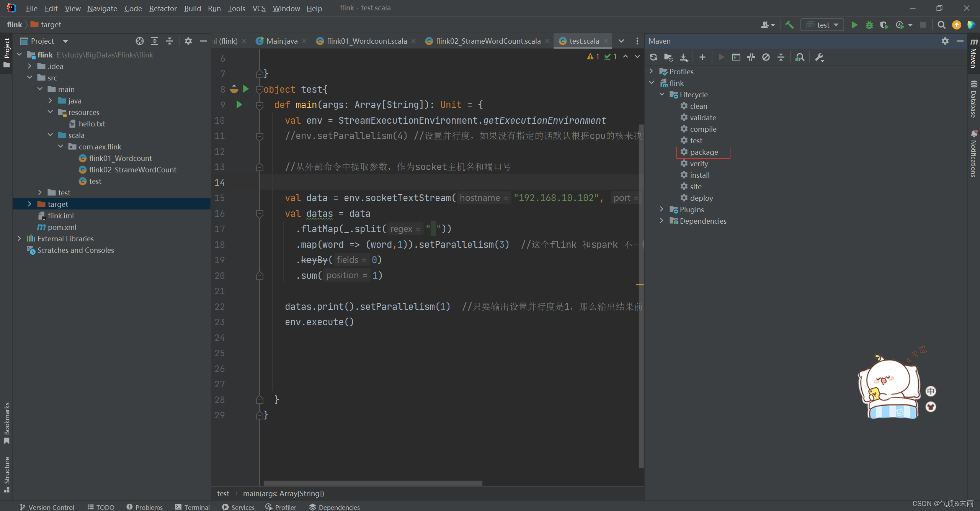This screenshot has width=980, height=511.
Task: Select flink02_StrameWordCount in project tree
Action: (x=132, y=169)
